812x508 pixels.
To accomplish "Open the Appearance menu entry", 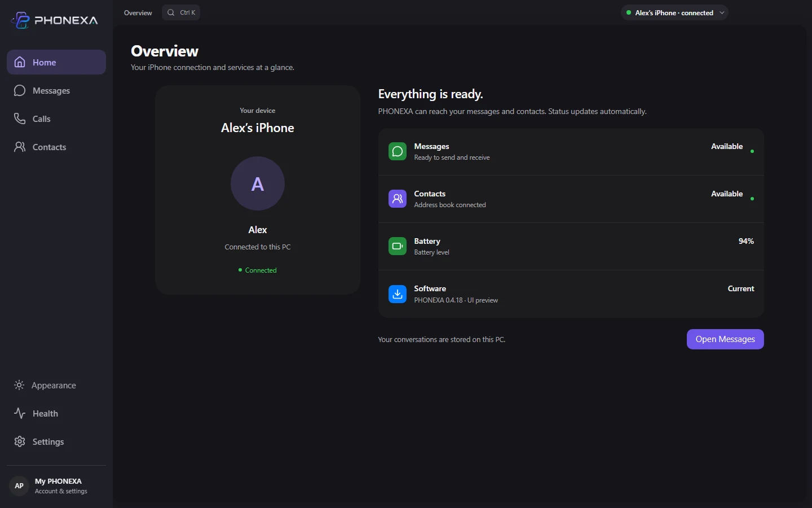I will coord(56,385).
